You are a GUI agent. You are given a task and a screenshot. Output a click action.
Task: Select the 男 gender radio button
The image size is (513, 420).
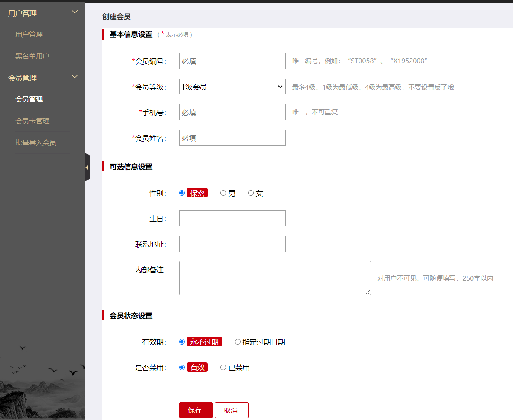[223, 193]
